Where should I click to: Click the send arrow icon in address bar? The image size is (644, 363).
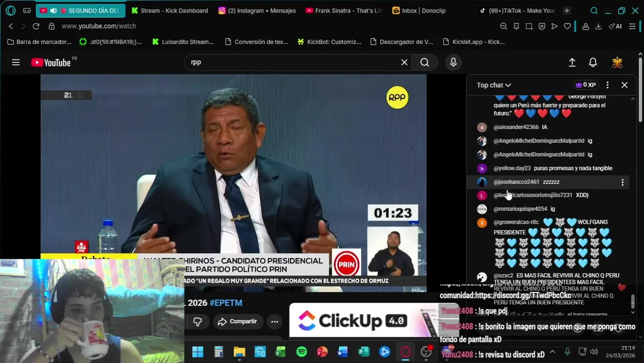[554, 26]
